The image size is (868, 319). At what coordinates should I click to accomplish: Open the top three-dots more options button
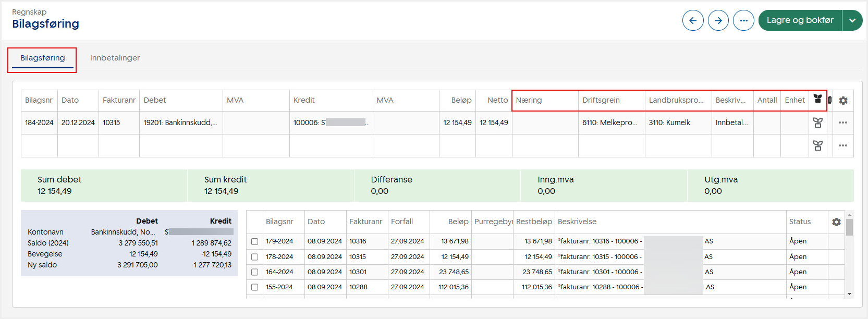tap(743, 20)
